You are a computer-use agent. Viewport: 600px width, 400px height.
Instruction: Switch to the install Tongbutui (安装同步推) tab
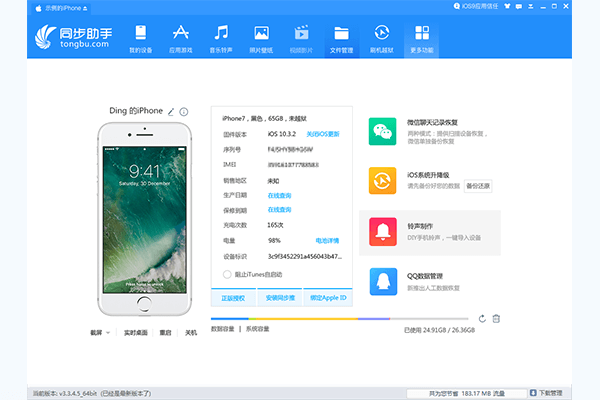click(x=280, y=297)
